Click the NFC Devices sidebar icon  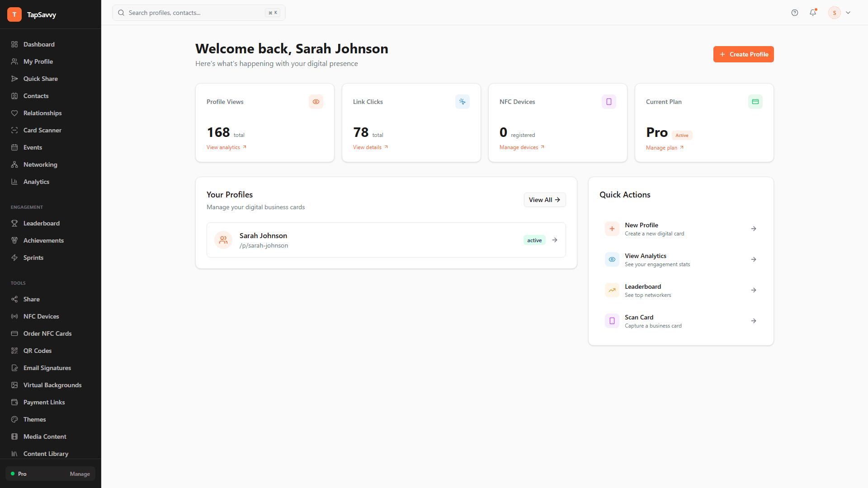click(x=15, y=316)
